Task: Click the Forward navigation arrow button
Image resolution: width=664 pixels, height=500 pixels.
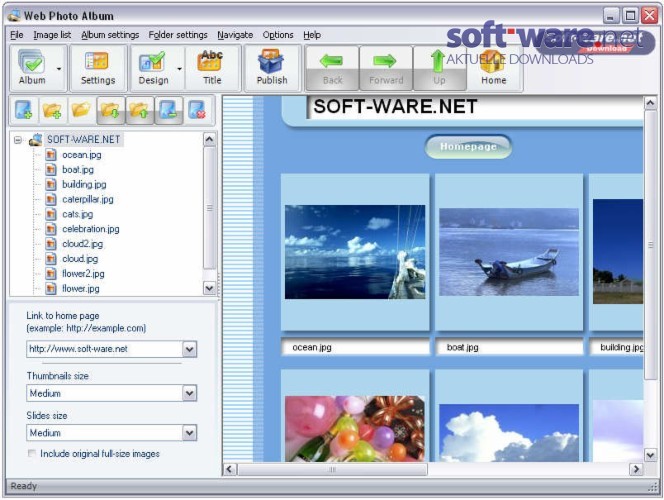Action: 386,68
